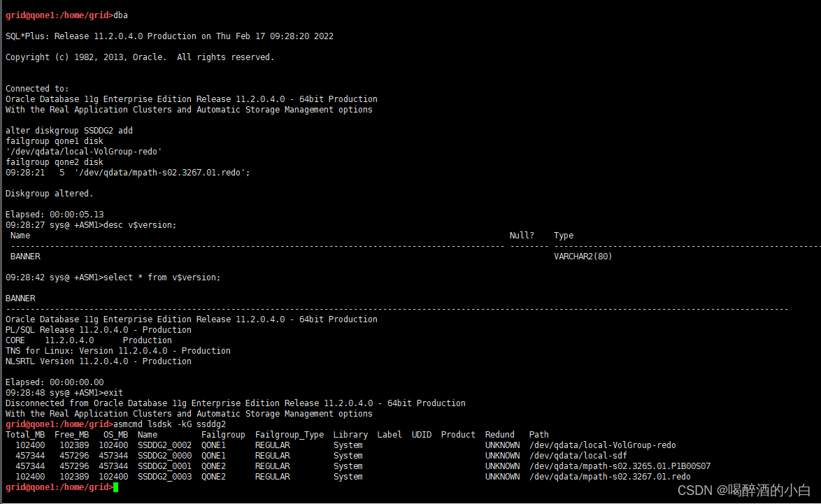821x504 pixels.
Task: Click the 'Product' column header
Action: [x=458, y=434]
